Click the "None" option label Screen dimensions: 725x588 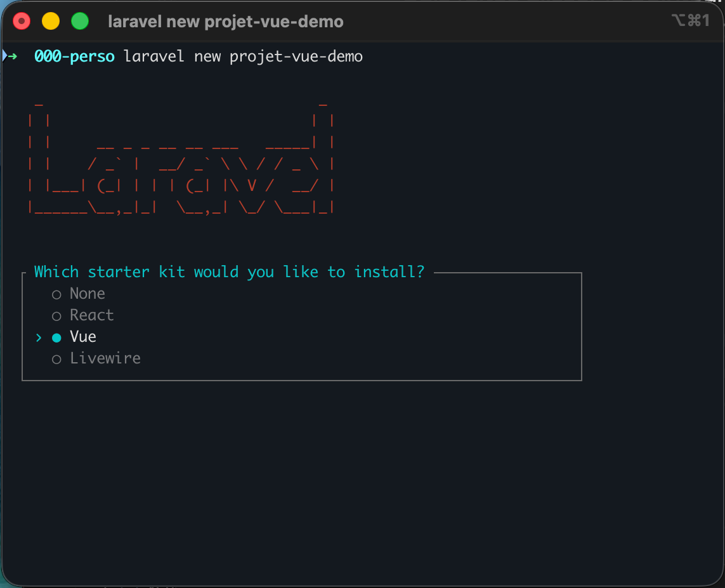(x=88, y=294)
